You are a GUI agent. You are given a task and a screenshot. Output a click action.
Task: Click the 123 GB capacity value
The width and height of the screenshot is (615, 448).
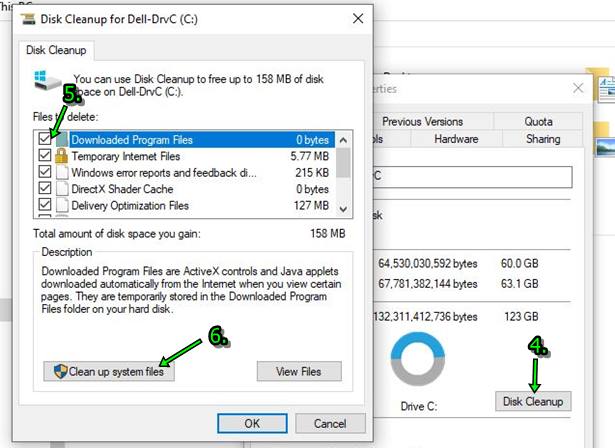(x=522, y=317)
